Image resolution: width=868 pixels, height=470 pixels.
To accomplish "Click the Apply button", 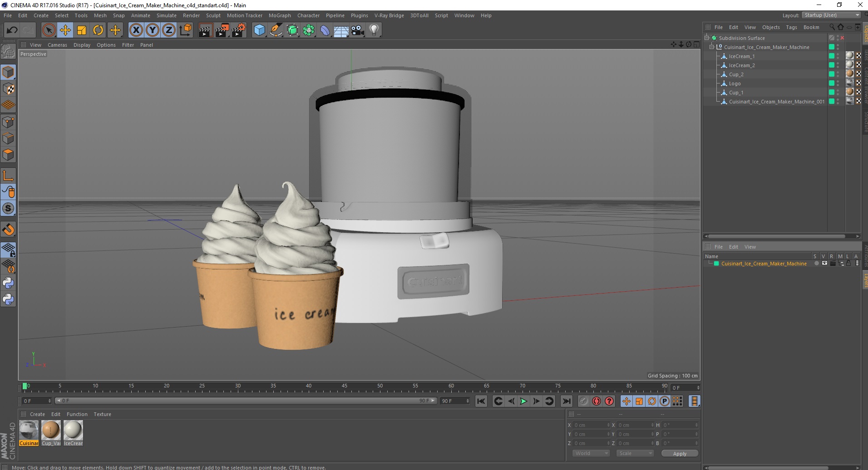I will (679, 454).
